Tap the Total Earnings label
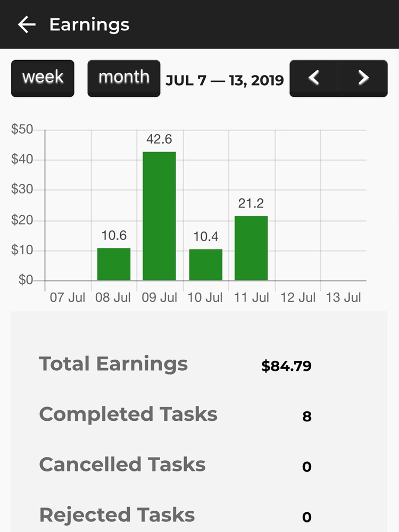 tap(113, 364)
